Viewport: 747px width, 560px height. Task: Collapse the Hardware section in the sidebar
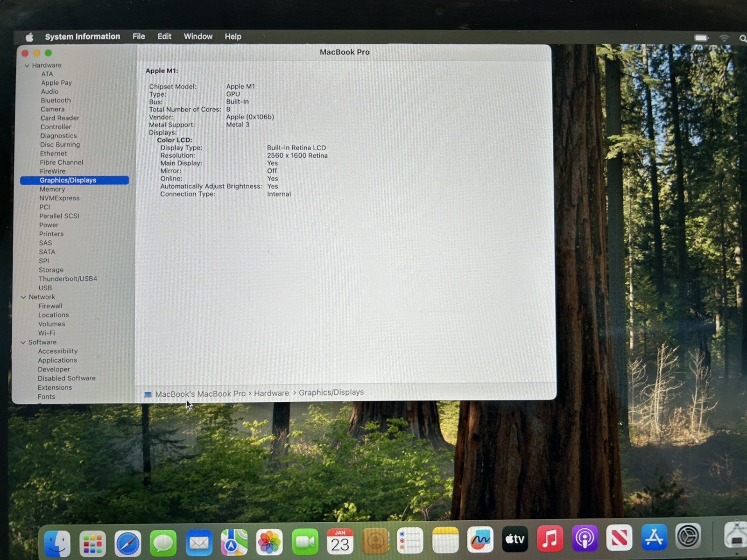(x=27, y=65)
